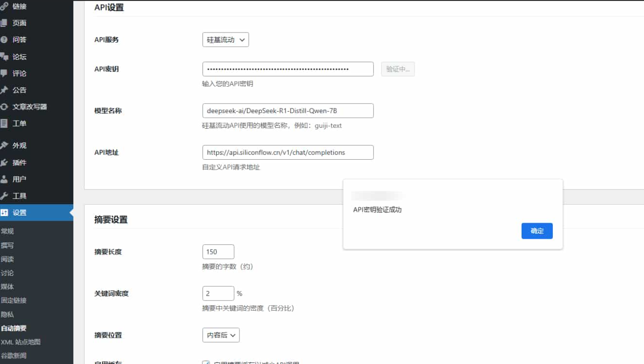Viewport: 644px width, 364px height.
Task: Open the 固定链接 settings submenu item
Action: click(x=14, y=300)
